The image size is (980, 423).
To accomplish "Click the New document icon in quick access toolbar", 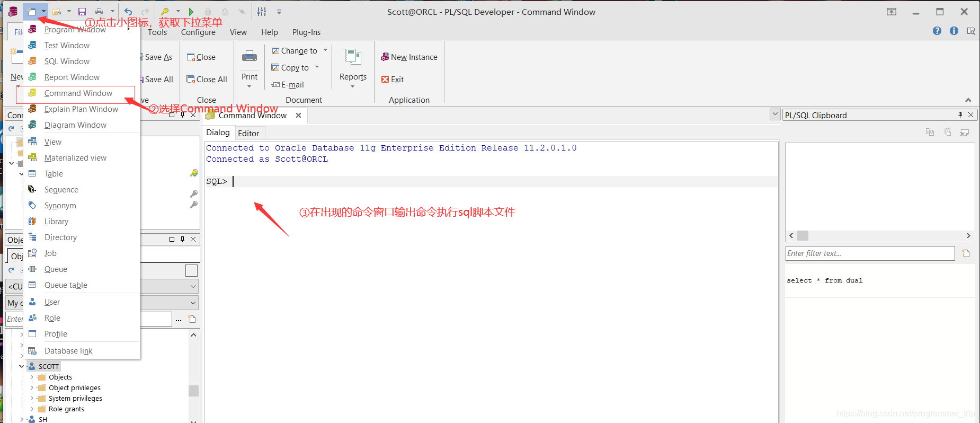I will [32, 11].
